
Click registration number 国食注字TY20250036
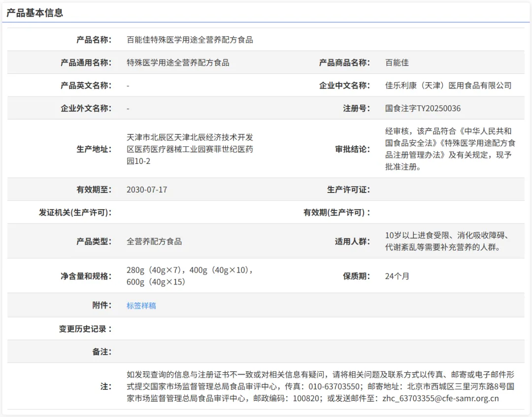coord(423,108)
